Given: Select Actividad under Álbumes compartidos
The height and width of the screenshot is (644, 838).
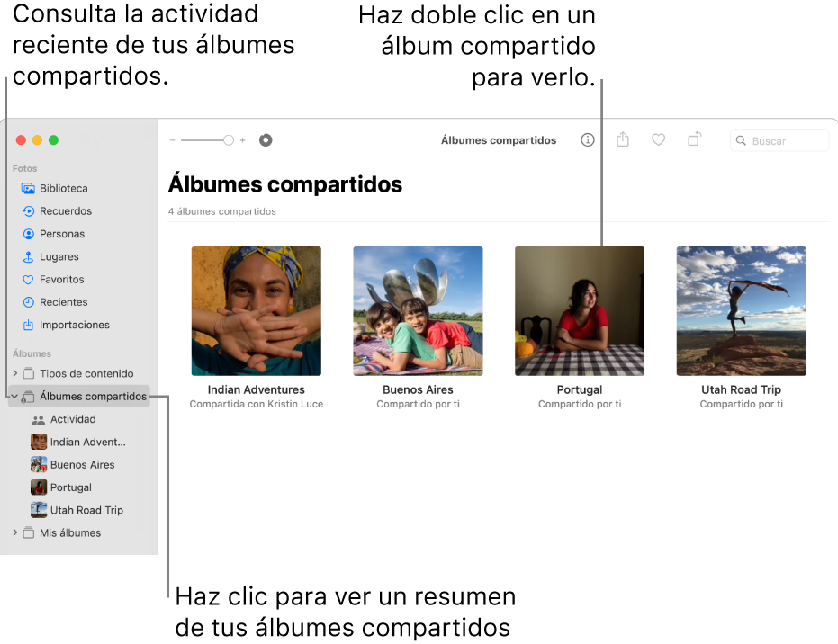Looking at the screenshot, I should tap(68, 419).
